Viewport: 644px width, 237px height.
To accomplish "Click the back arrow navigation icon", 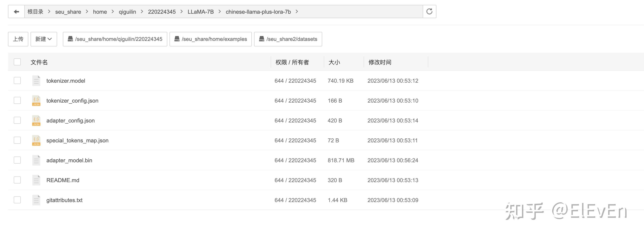I will tap(16, 12).
